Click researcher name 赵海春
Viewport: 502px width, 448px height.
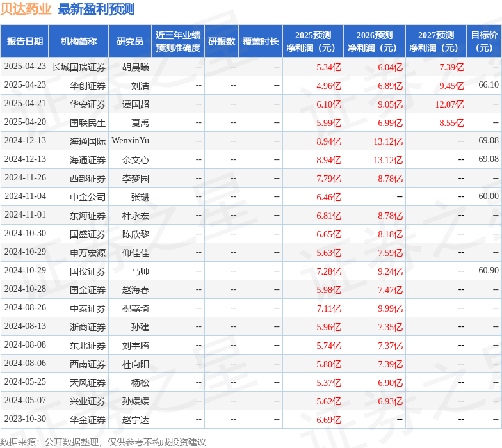pyautogui.click(x=136, y=290)
